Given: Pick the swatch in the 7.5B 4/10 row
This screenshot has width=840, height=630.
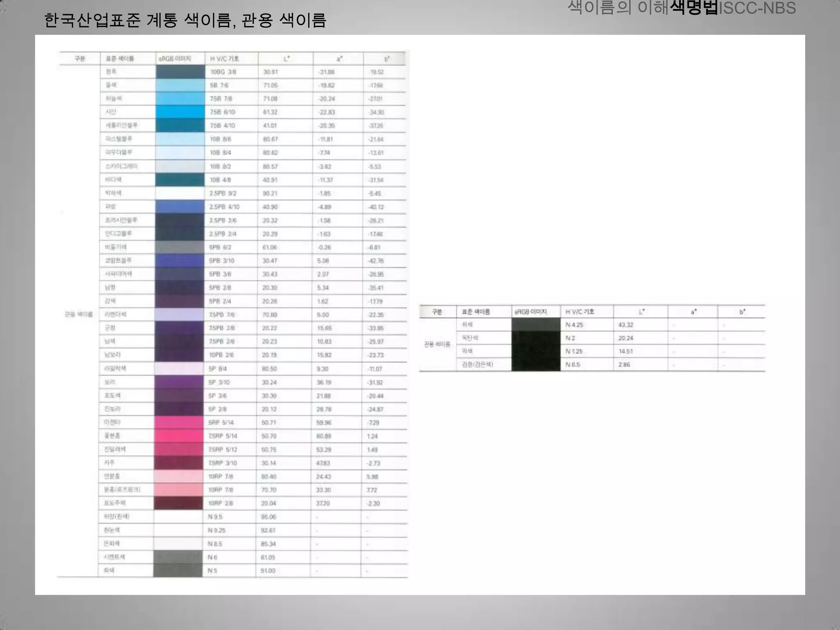Looking at the screenshot, I should [180, 126].
